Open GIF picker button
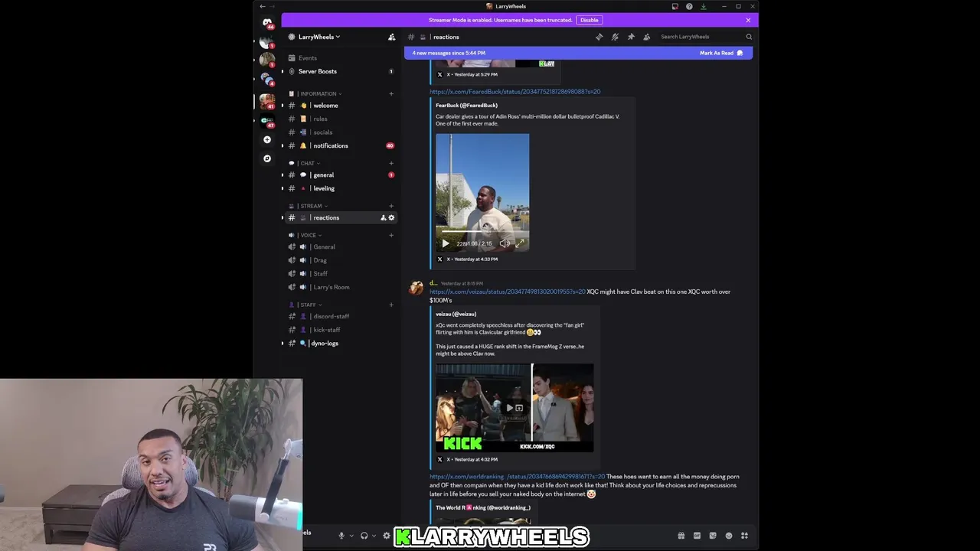Image resolution: width=980 pixels, height=551 pixels. pyautogui.click(x=697, y=536)
